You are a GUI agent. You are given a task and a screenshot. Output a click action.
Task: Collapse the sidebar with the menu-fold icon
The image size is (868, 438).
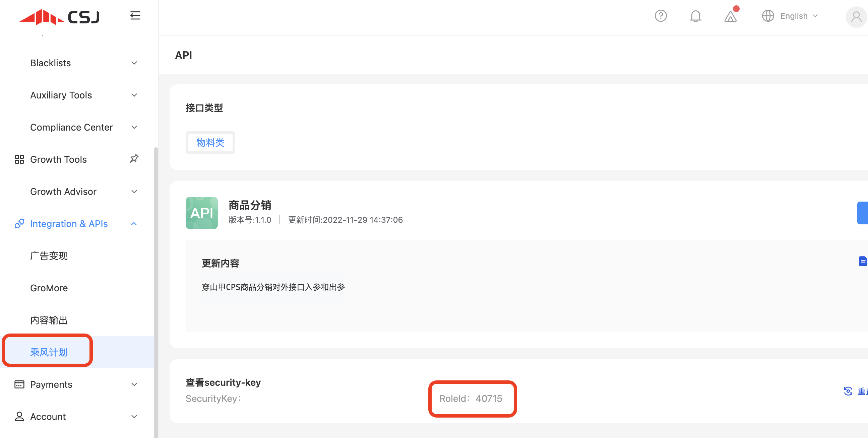[x=135, y=16]
